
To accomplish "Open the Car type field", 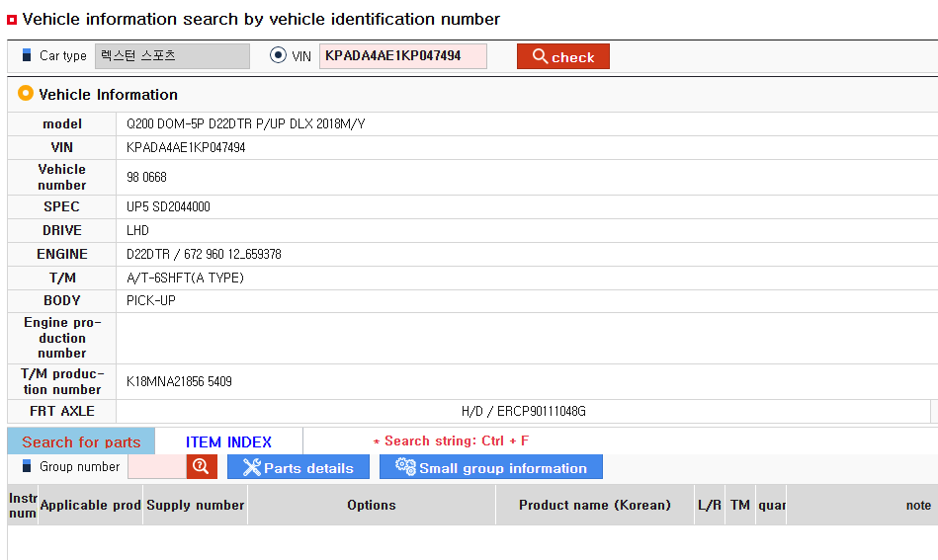I will [x=172, y=56].
